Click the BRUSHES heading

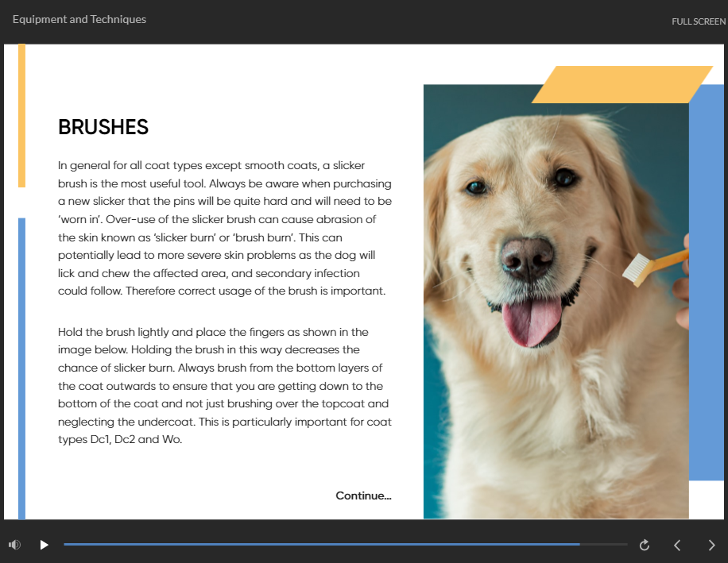[x=103, y=127]
